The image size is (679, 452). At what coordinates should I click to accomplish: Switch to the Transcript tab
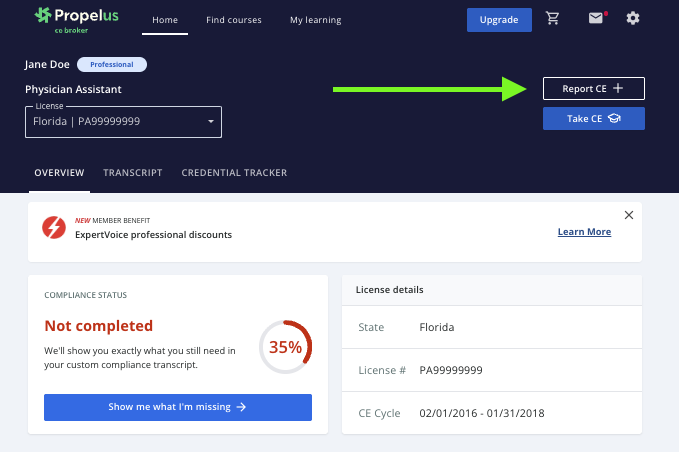click(133, 173)
